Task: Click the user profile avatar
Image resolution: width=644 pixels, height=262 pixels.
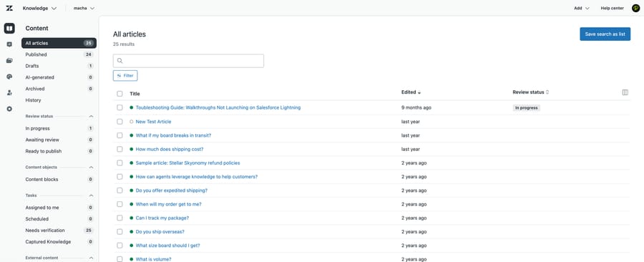Action: 635,8
